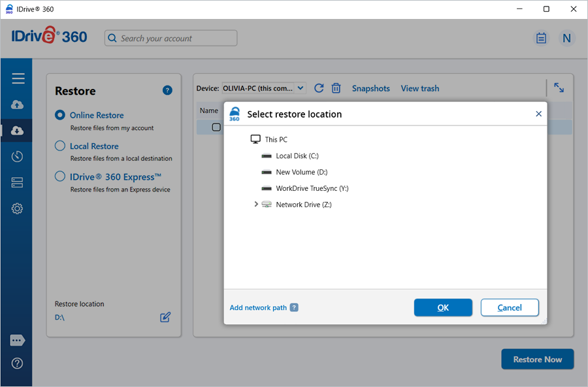This screenshot has width=588, height=387.
Task: Click the Search your account field
Action: click(x=171, y=39)
